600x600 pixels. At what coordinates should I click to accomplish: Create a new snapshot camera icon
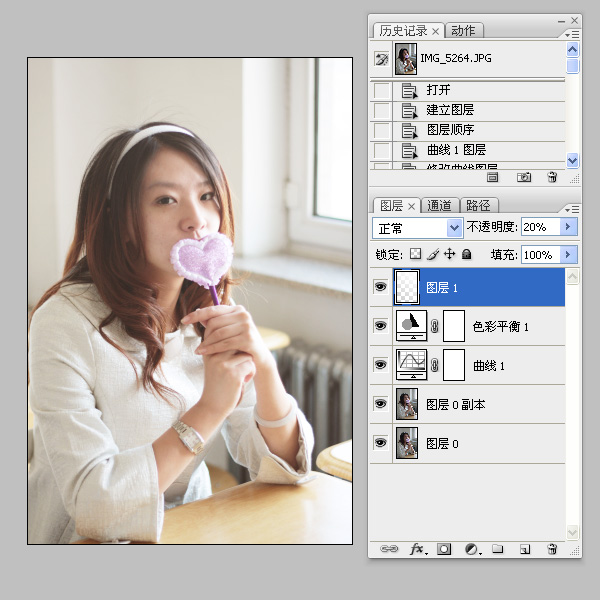524,177
